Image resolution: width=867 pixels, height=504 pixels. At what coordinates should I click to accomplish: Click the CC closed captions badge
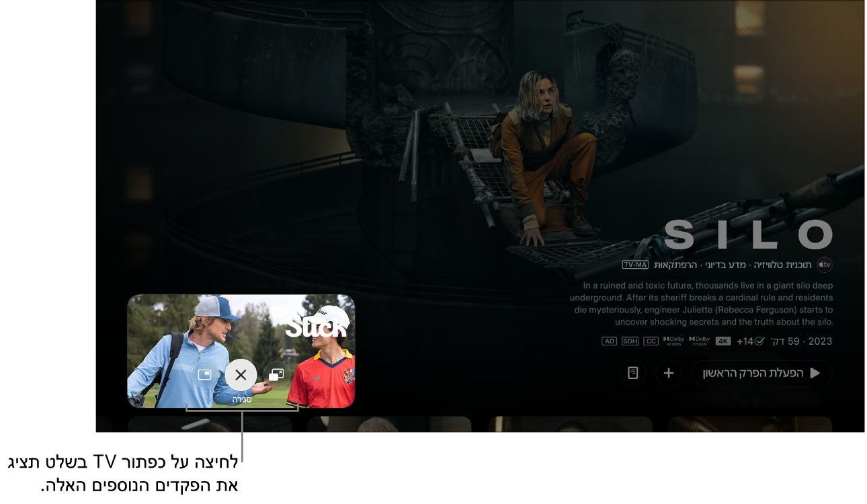[x=651, y=341]
